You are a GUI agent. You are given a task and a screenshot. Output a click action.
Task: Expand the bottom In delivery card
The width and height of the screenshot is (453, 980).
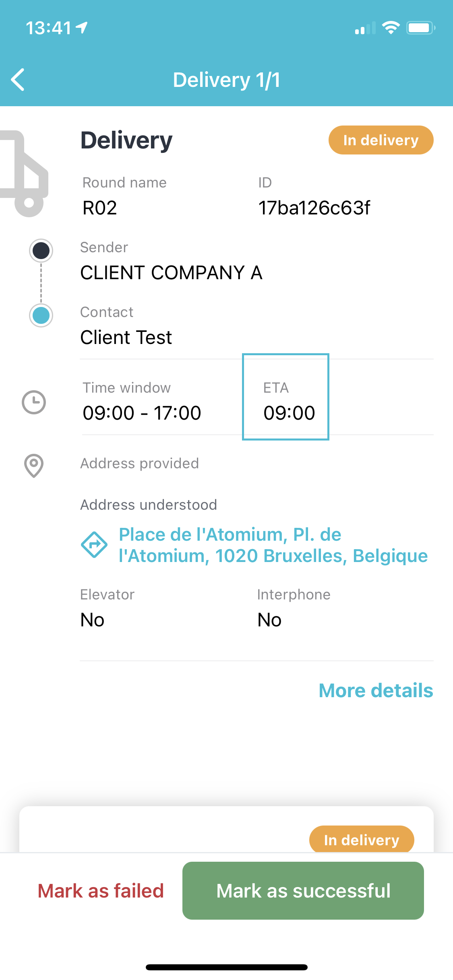pos(226,830)
